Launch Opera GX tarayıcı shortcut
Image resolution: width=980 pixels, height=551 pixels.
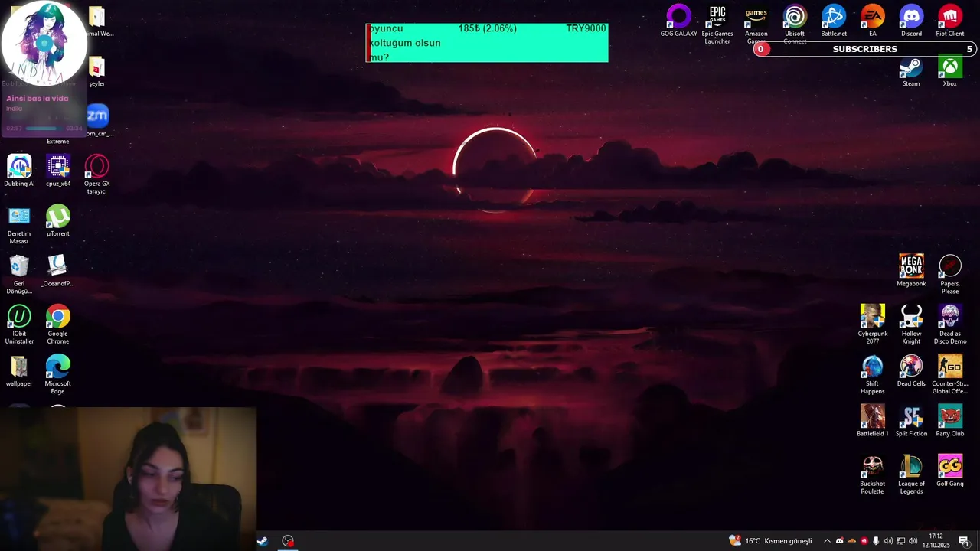tap(96, 174)
